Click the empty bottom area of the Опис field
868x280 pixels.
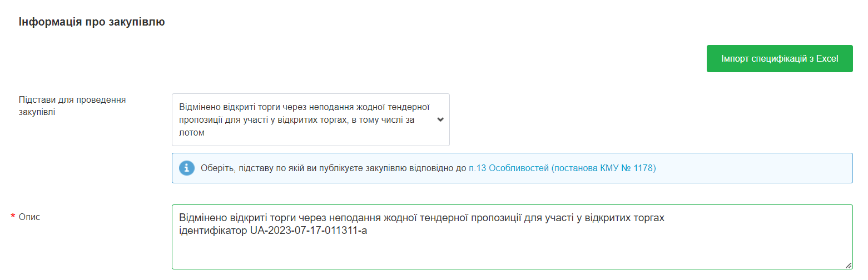pos(512,254)
